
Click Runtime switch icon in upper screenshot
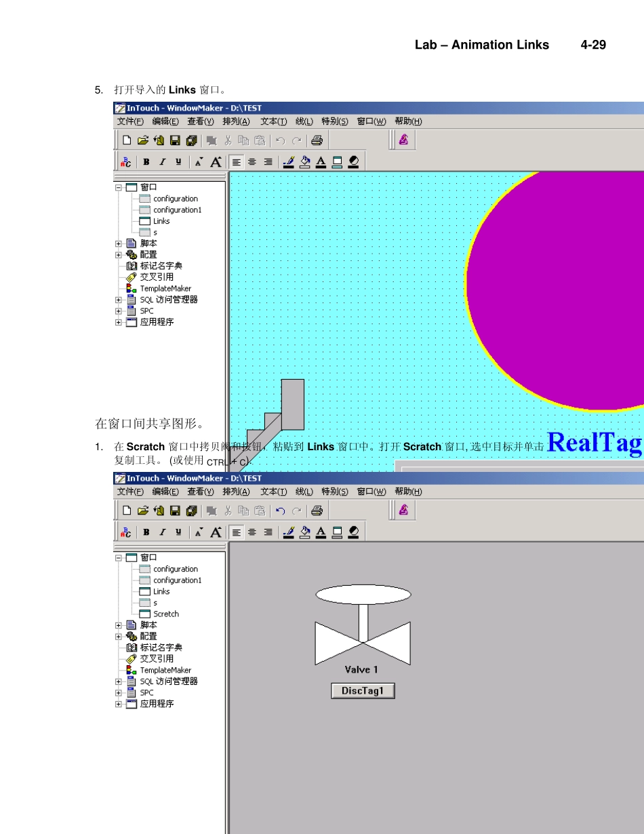403,140
